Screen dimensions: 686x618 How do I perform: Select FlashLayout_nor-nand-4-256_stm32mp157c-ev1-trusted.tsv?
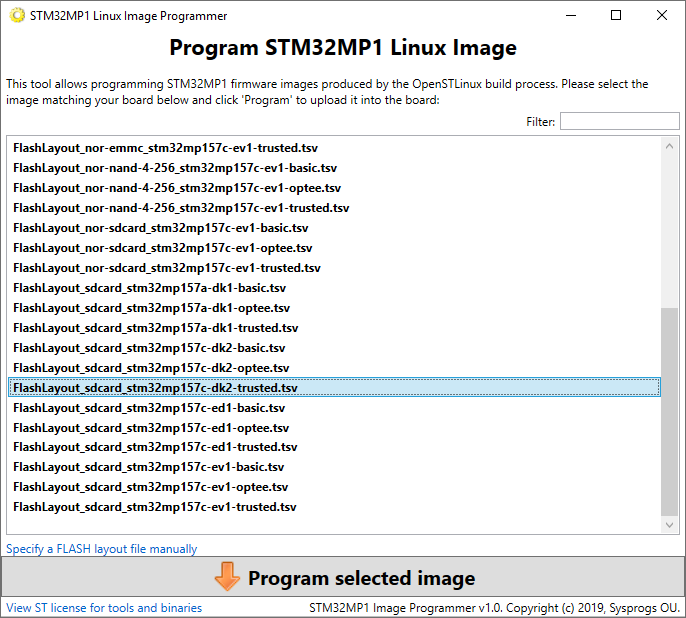tap(335, 208)
